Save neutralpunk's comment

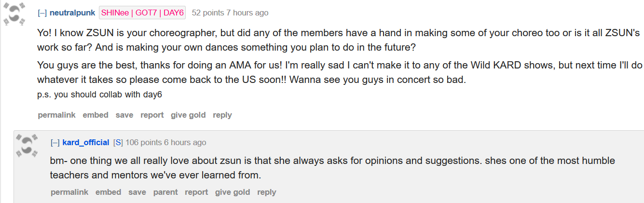coord(124,115)
